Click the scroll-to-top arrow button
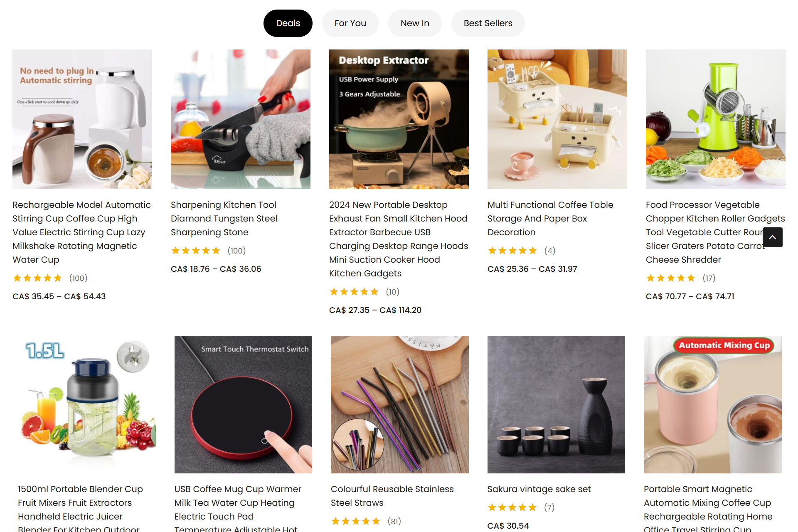Image resolution: width=798 pixels, height=532 pixels. pyautogui.click(x=772, y=237)
